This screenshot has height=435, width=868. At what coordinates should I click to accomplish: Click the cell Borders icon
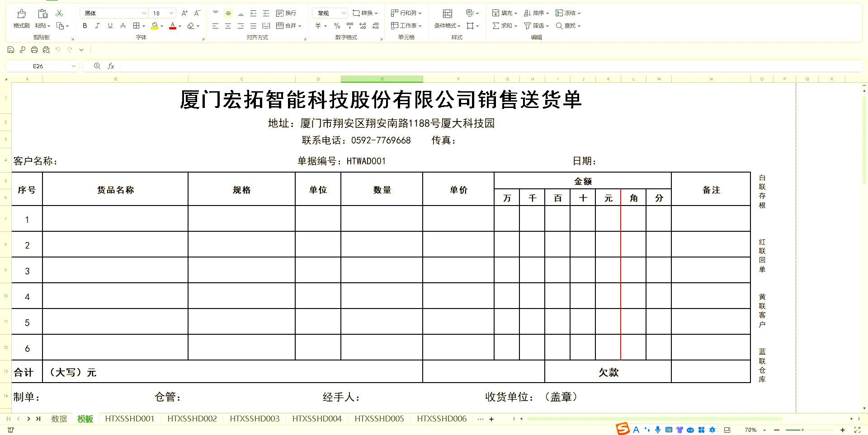[136, 26]
